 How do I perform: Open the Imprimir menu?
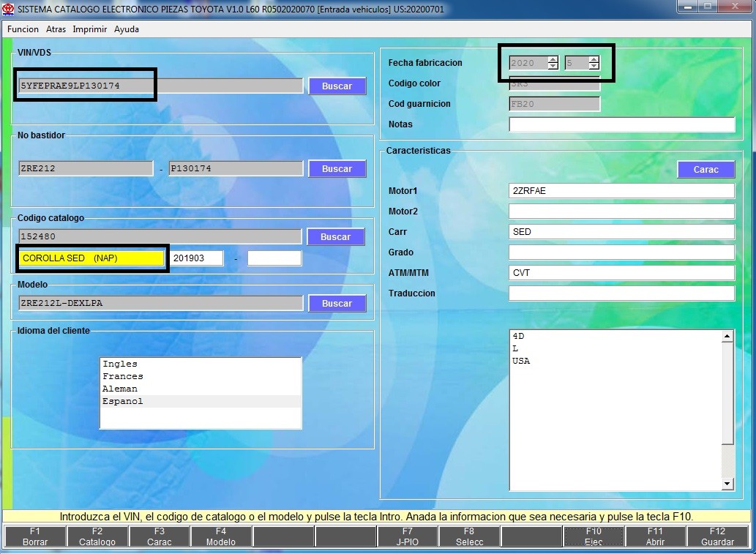click(x=89, y=29)
